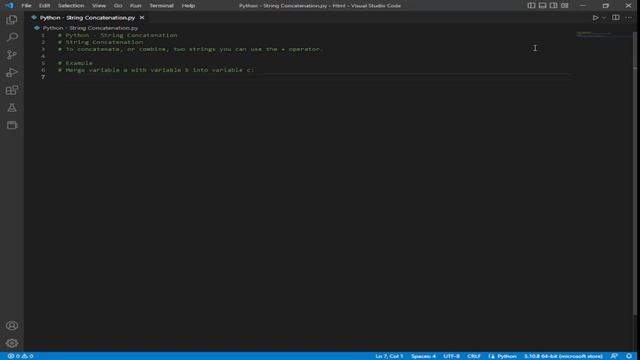This screenshot has height=360, width=640.
Task: Toggle secondary sidebar layout icon
Action: pyautogui.click(x=553, y=6)
